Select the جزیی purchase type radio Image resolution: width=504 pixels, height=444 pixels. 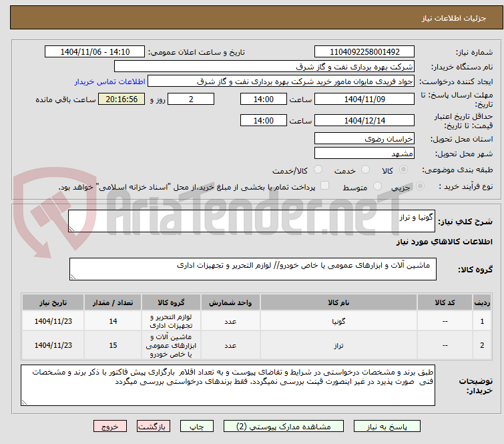tap(420, 186)
